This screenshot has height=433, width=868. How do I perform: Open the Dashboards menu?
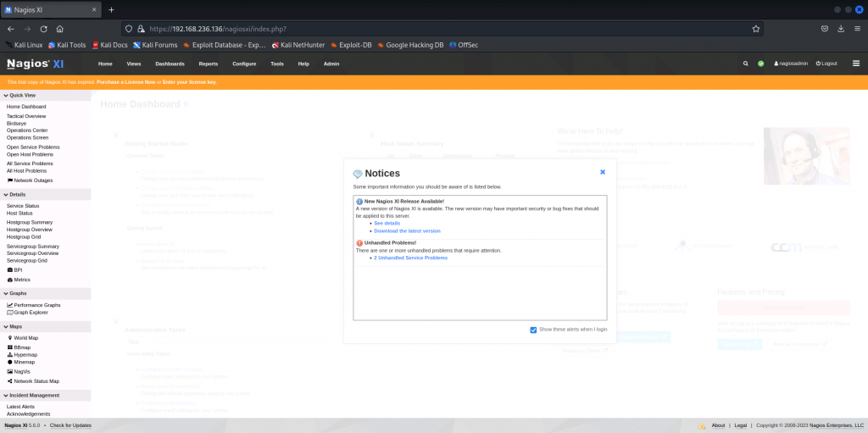click(170, 64)
